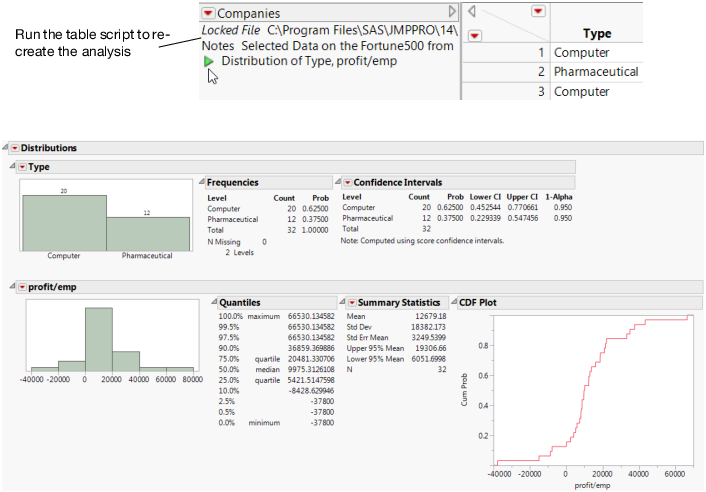The image size is (706, 492).
Task: Run the Distribution of Type, profit/emp script
Action: pyautogui.click(x=209, y=61)
